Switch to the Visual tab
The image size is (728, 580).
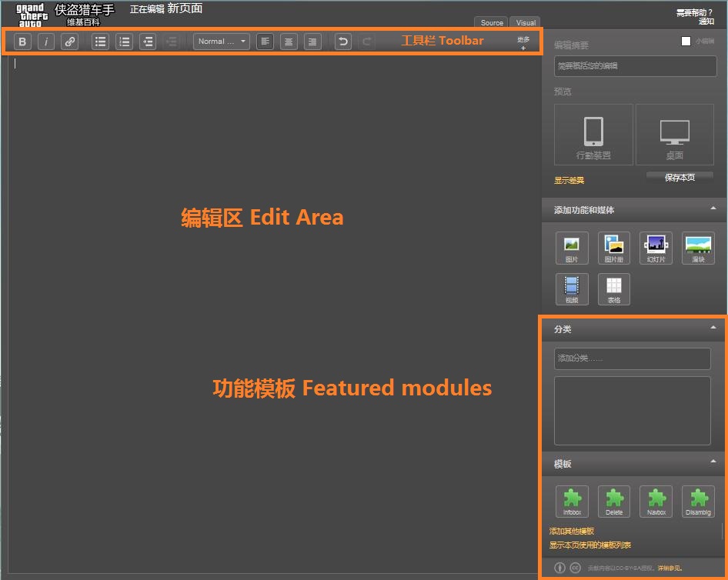(x=526, y=23)
